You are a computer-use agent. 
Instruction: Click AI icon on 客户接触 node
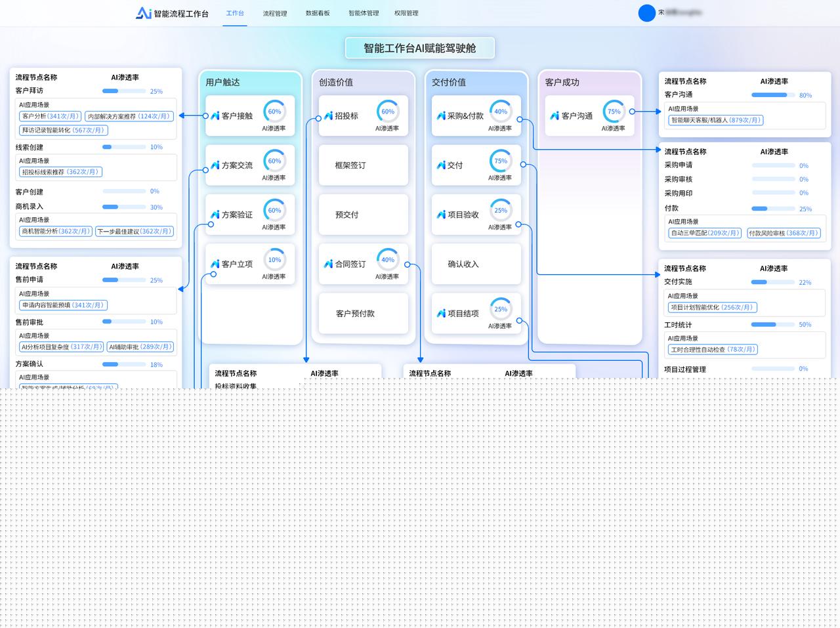click(x=215, y=116)
